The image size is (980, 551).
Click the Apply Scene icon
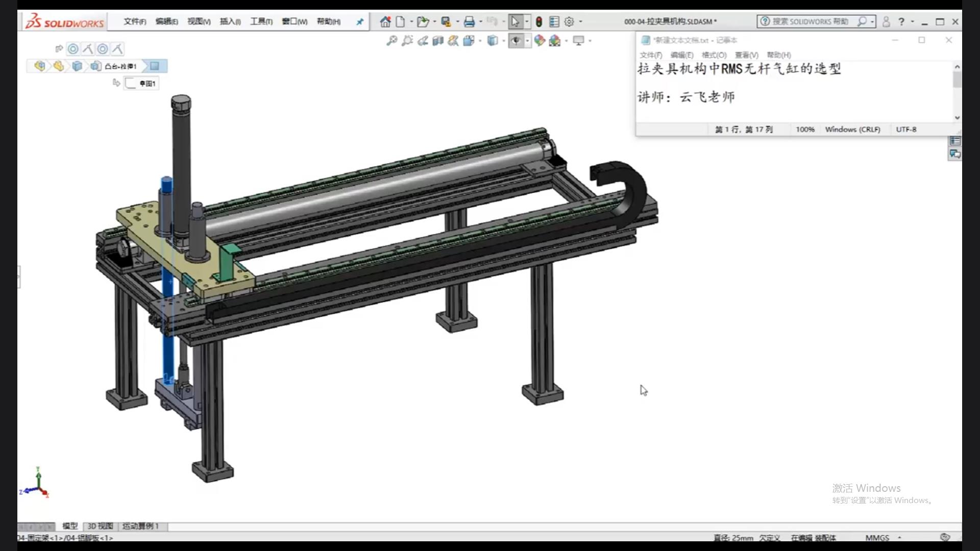point(555,40)
